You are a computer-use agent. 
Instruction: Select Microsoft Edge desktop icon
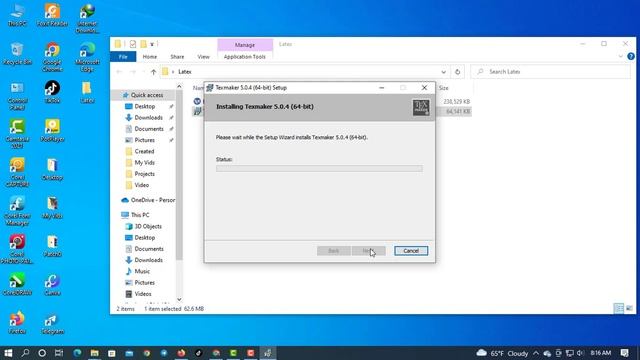click(x=87, y=57)
